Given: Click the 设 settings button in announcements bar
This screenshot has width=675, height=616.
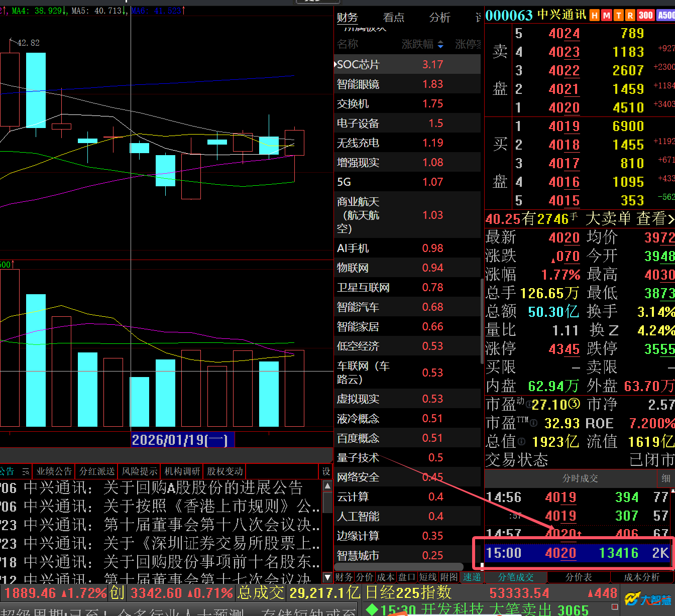Looking at the screenshot, I should point(326,471).
